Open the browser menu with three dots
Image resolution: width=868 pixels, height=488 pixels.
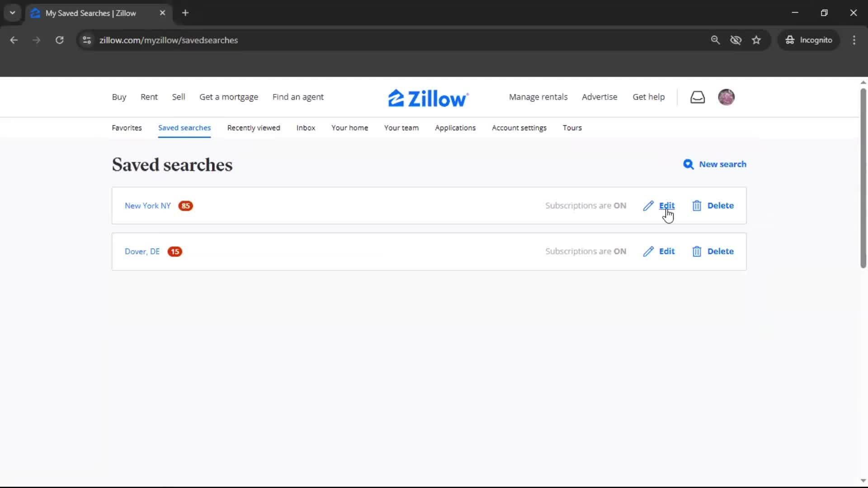click(854, 40)
